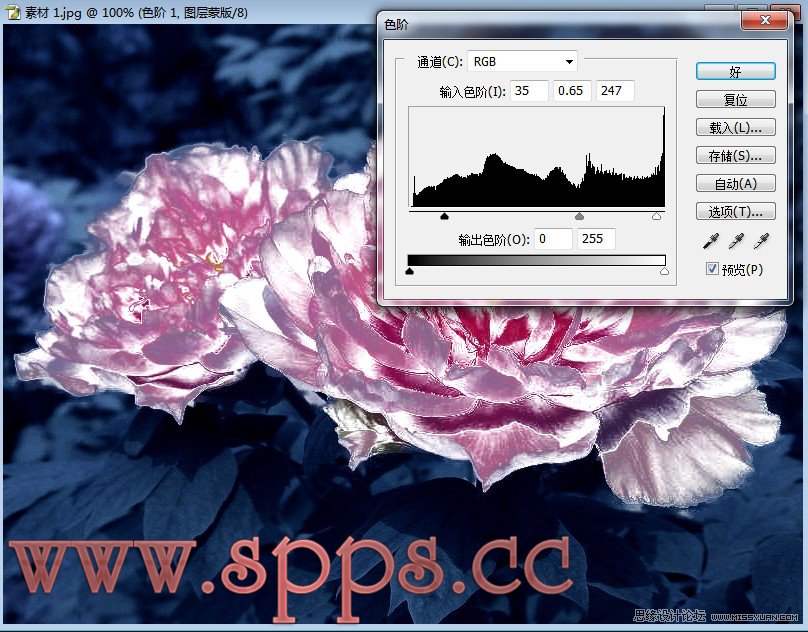This screenshot has width=808, height=632.
Task: Click the 存储(S)... save button
Action: tap(735, 155)
